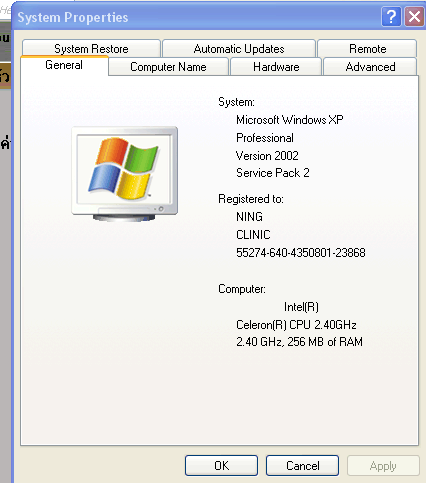Click the product ID 55274-640-4350801-23868

coord(301,253)
